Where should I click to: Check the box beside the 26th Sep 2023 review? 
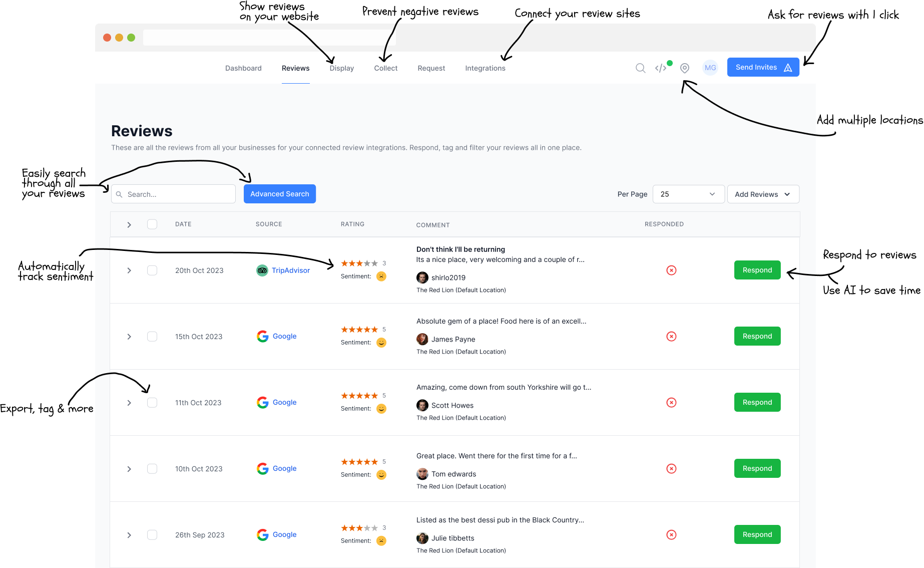pyautogui.click(x=152, y=534)
